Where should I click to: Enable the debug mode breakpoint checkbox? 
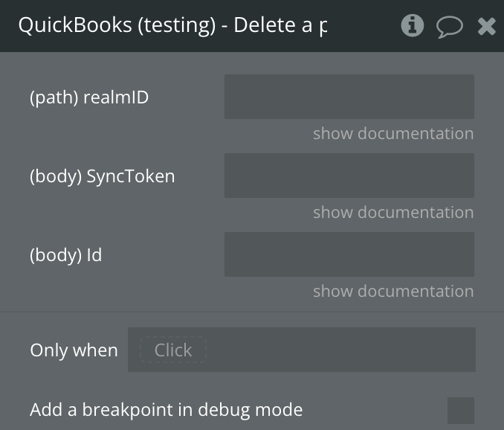(461, 410)
